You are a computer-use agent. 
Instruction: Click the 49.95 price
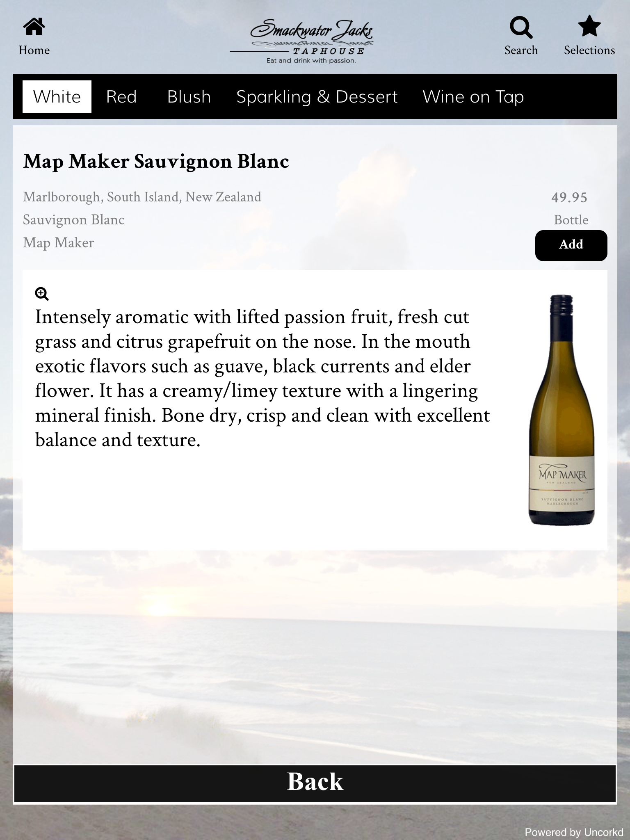(x=569, y=198)
